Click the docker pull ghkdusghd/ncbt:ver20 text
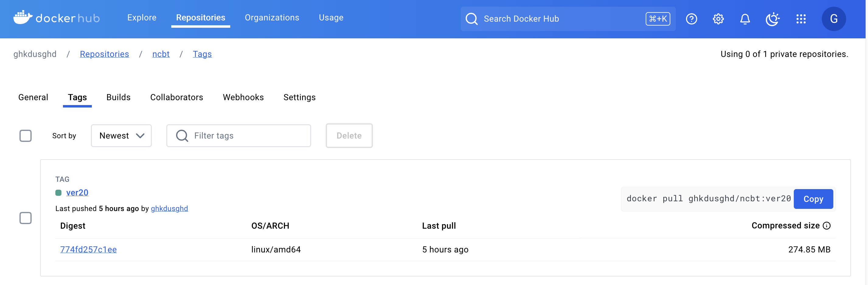 click(x=708, y=199)
